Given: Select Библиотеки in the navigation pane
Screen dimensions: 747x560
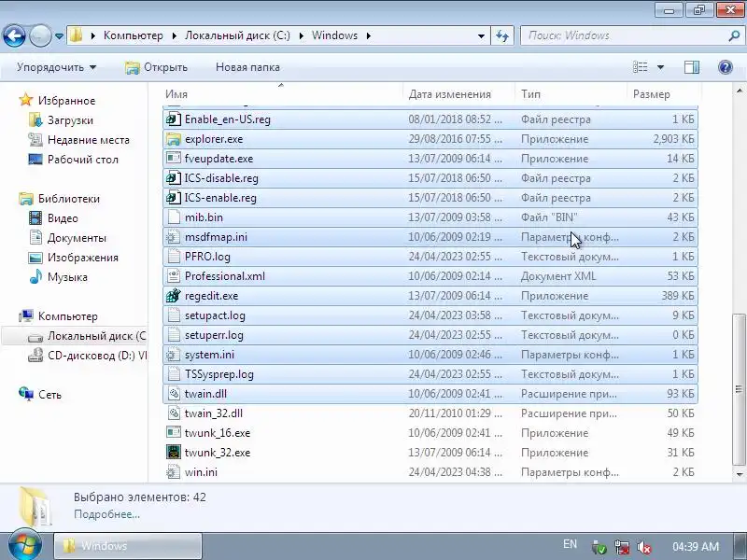Looking at the screenshot, I should pyautogui.click(x=68, y=199).
